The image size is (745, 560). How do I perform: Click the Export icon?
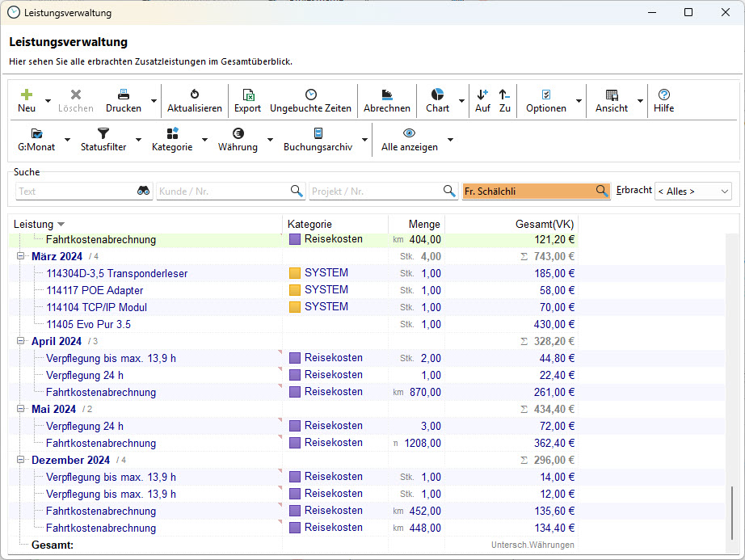click(247, 95)
